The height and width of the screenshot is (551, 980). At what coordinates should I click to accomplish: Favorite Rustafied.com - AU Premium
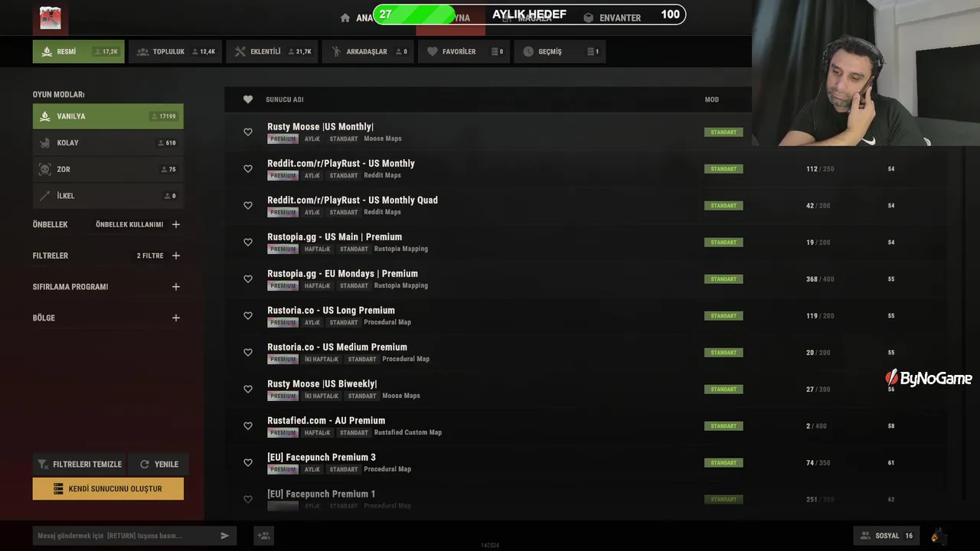pos(248,426)
